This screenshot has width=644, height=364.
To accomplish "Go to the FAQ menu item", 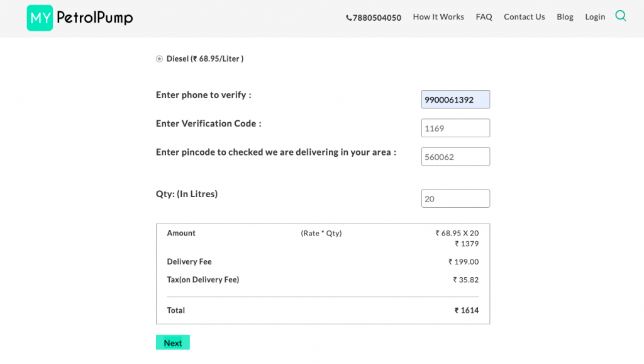I will pos(484,17).
